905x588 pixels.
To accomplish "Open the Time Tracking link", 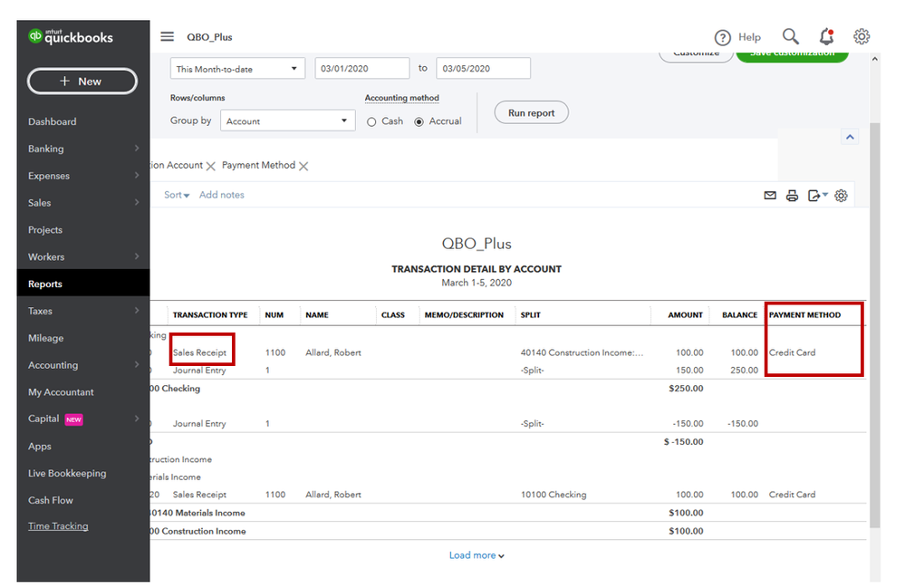I will (x=58, y=526).
